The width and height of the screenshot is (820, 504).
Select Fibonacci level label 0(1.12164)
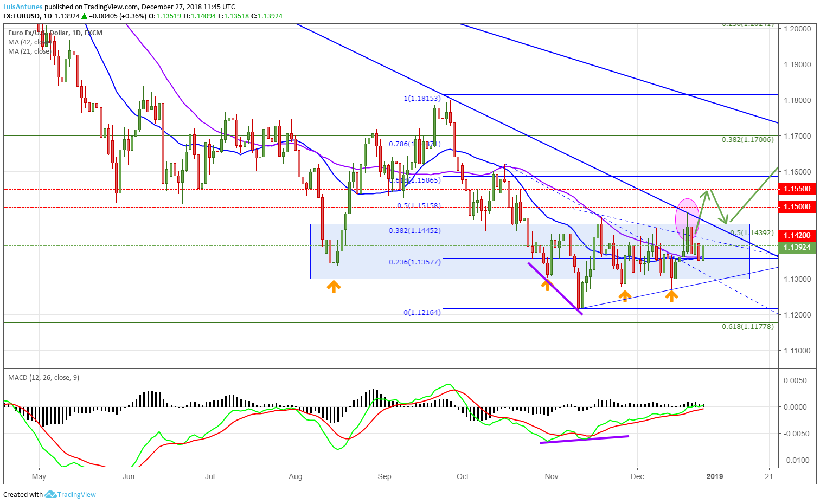coord(422,313)
